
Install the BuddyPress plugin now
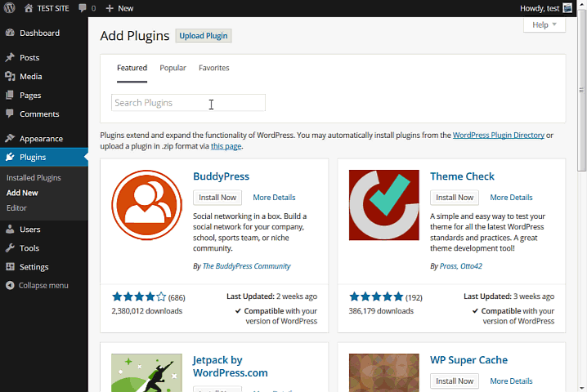217,198
